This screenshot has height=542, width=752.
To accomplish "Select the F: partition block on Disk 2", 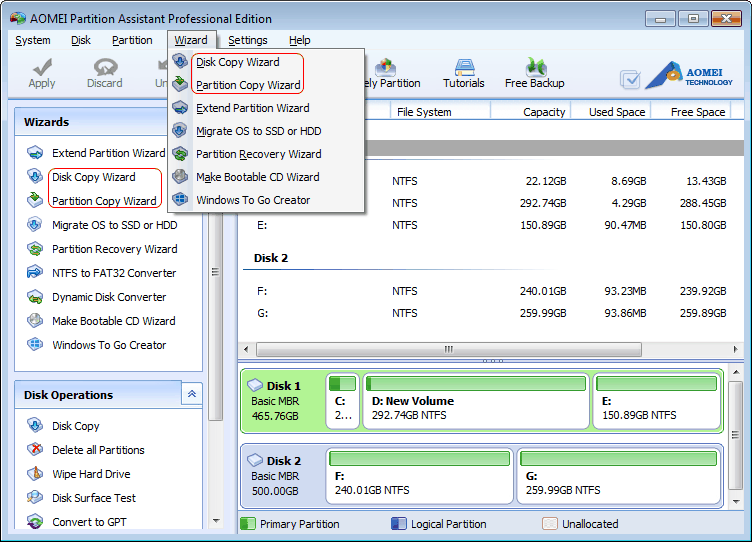I will pos(419,476).
